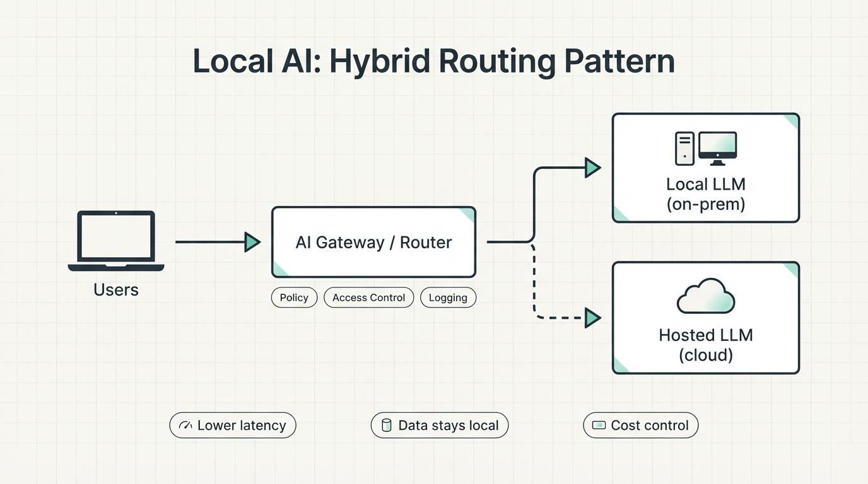Click the monitor icon in Local LLM box
The image size is (868, 484).
click(717, 145)
